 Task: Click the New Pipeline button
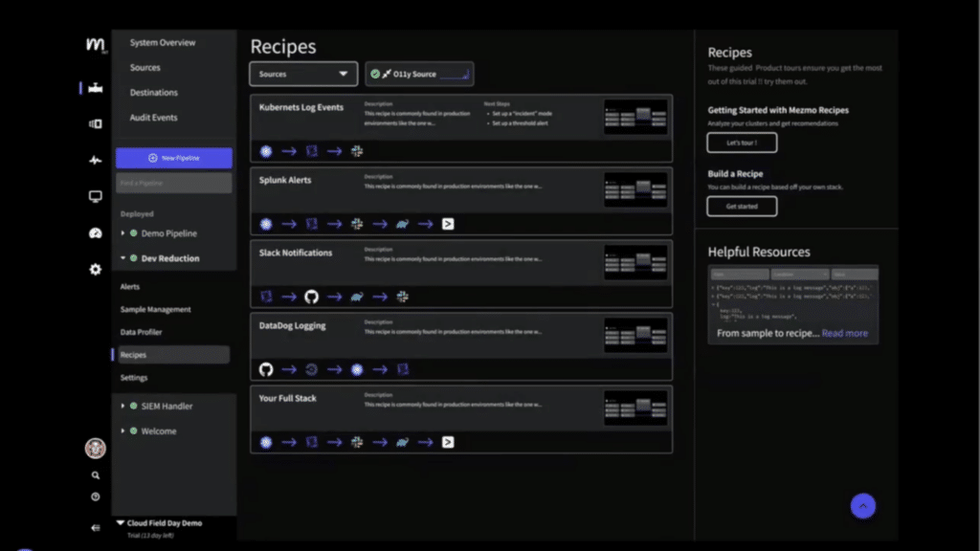pyautogui.click(x=174, y=158)
